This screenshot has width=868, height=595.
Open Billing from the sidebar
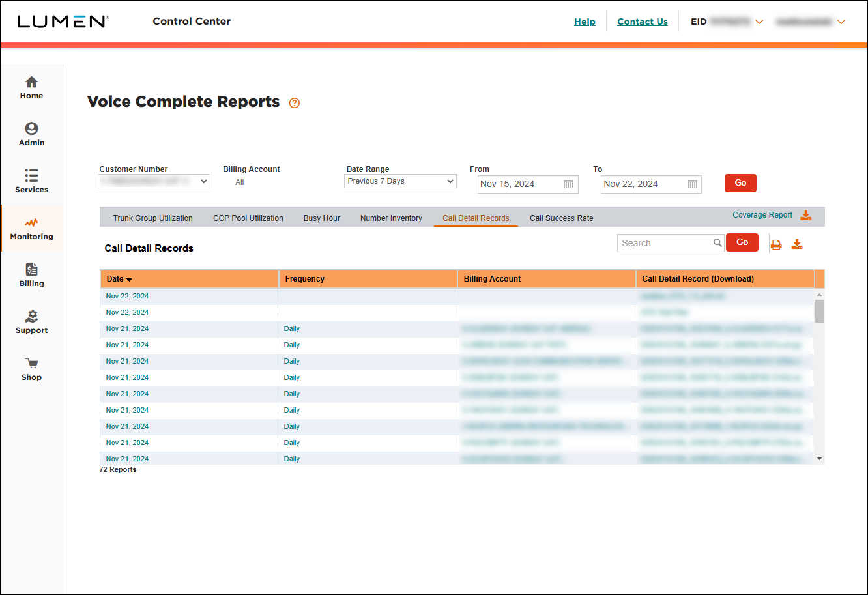pos(31,275)
